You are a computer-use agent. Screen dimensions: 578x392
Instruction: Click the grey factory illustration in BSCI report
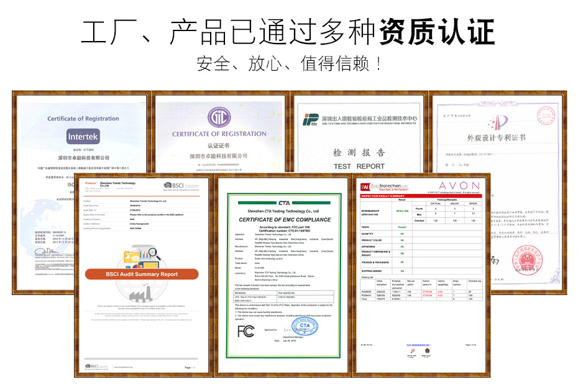[x=141, y=294]
